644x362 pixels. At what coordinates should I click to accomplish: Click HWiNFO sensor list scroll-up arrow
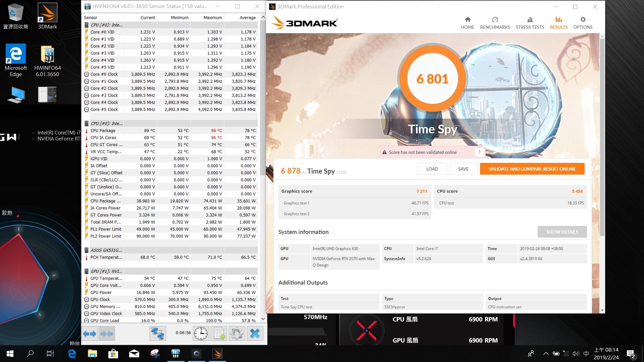pyautogui.click(x=263, y=17)
